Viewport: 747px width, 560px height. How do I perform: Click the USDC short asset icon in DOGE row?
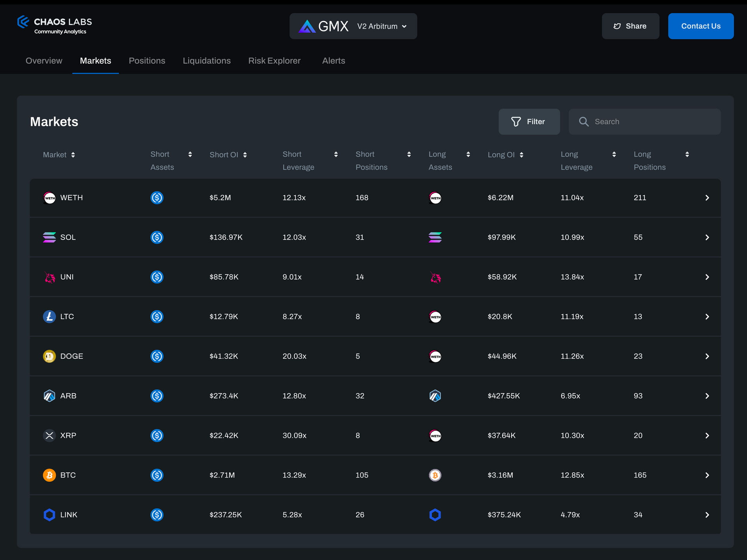157,356
